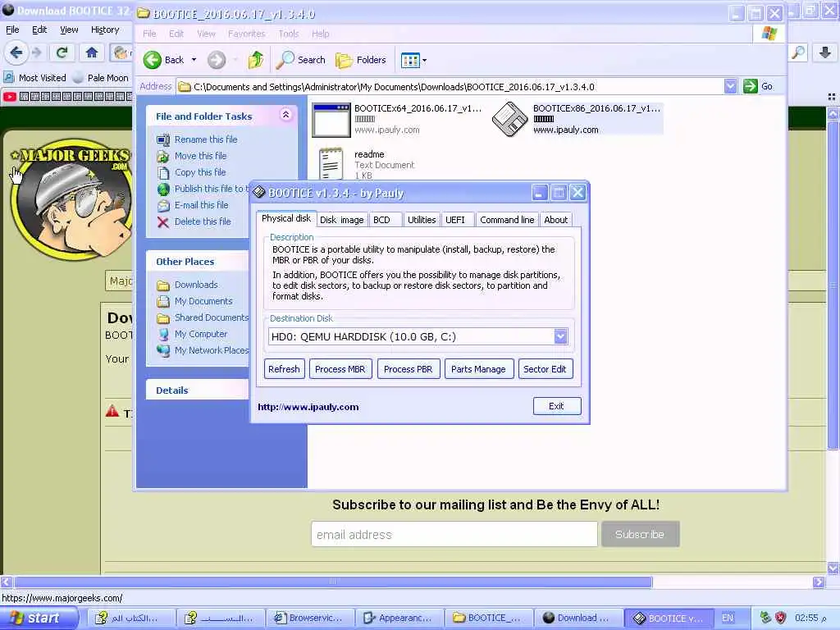Click the browser Back arrow in Pale Moon
This screenshot has height=630, width=840.
pyautogui.click(x=16, y=52)
